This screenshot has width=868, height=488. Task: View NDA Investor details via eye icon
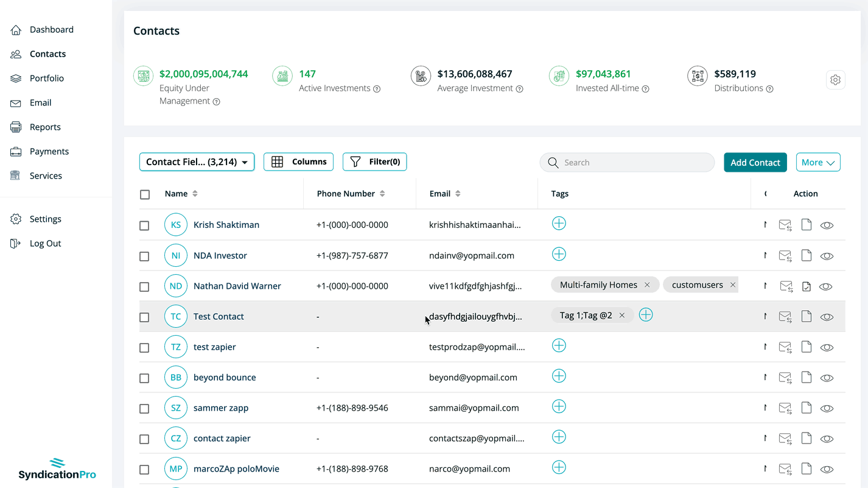[827, 256]
